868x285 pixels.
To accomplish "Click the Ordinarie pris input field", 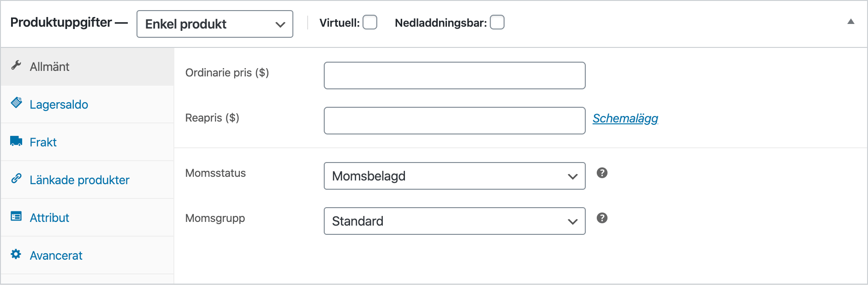I will point(454,76).
